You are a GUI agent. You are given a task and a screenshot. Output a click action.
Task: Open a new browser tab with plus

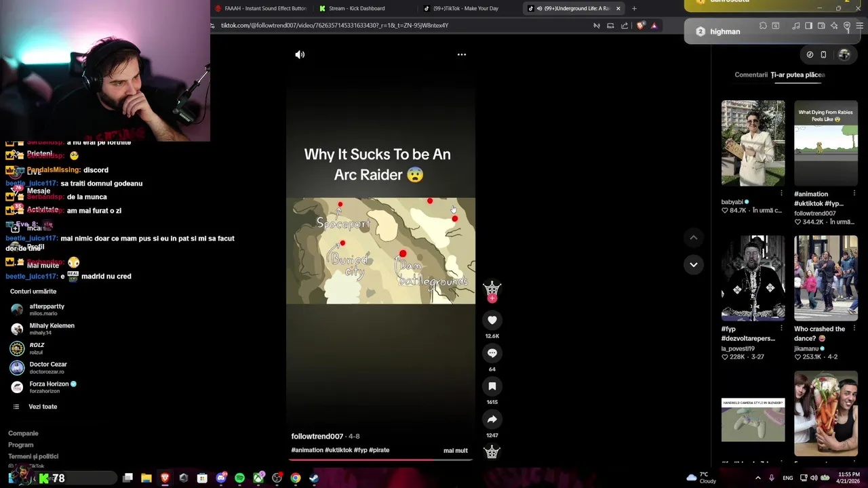tap(634, 8)
